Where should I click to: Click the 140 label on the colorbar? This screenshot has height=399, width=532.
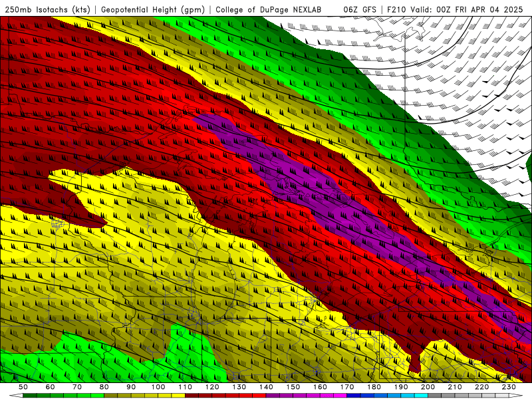tap(266, 387)
